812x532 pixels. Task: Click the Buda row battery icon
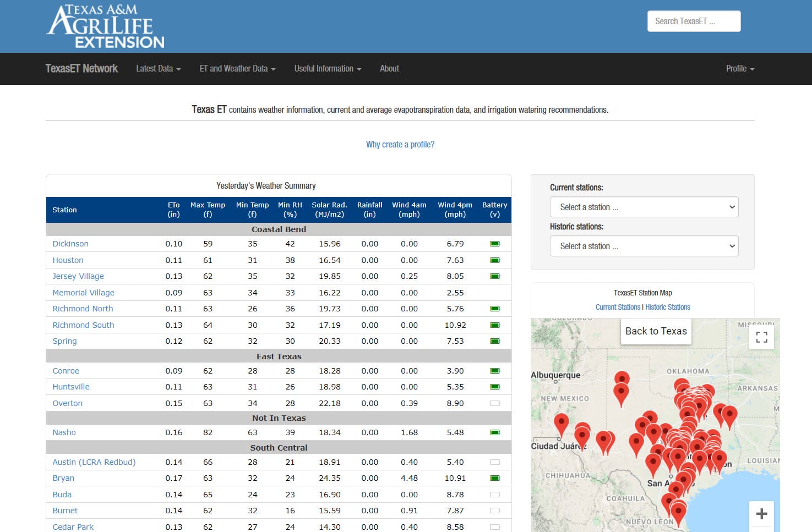click(495, 495)
